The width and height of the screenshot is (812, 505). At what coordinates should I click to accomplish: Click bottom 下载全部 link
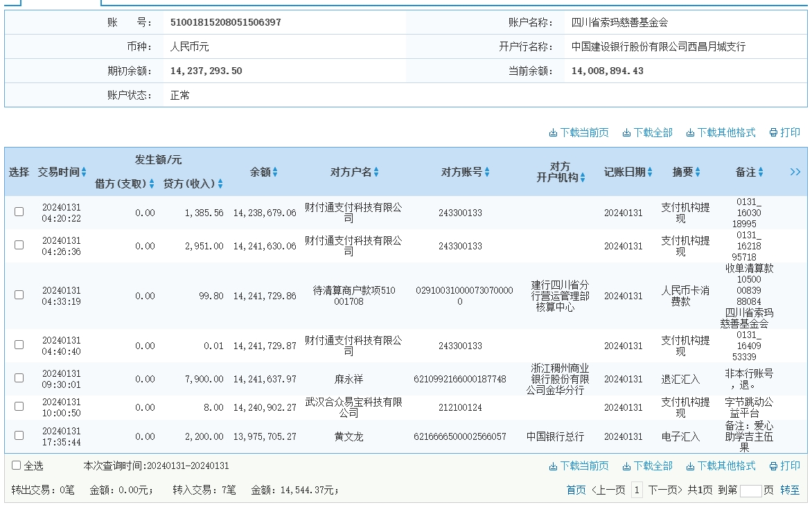point(647,466)
